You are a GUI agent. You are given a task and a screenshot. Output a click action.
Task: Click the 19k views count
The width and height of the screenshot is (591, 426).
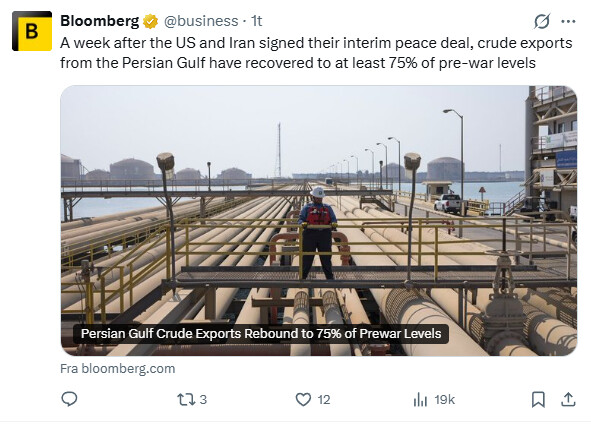click(x=445, y=399)
